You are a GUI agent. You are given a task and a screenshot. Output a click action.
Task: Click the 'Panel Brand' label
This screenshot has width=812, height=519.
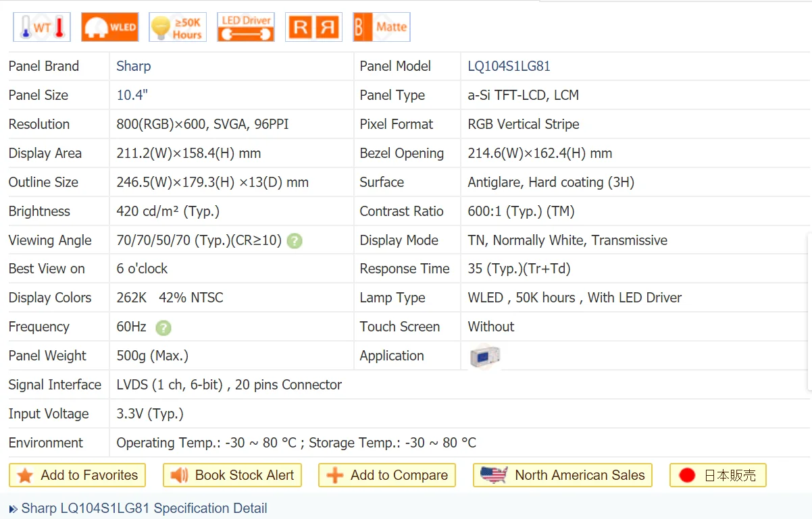44,66
